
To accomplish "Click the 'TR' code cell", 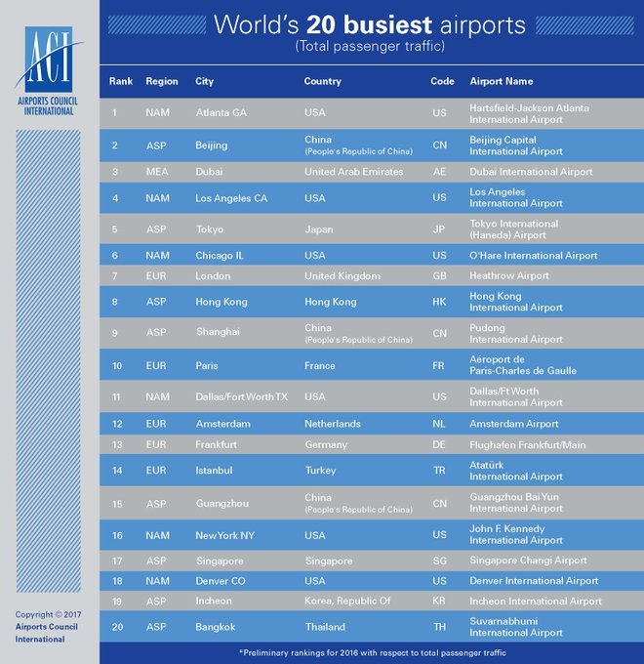I will click(x=439, y=471).
